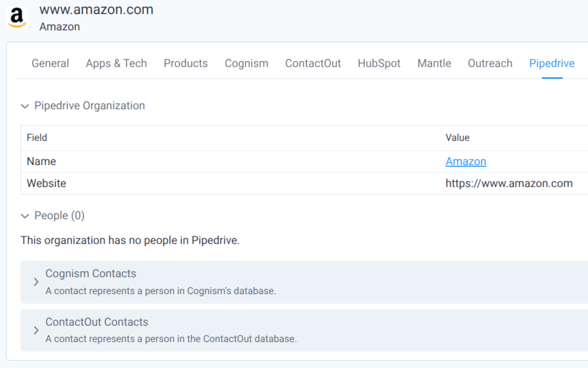Viewport: 588px width, 368px height.
Task: Collapse the People (0) section
Action: [x=25, y=216]
